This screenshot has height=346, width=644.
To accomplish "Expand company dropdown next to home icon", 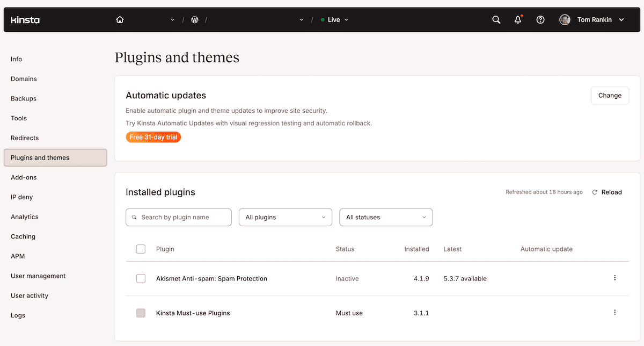I will pos(172,20).
